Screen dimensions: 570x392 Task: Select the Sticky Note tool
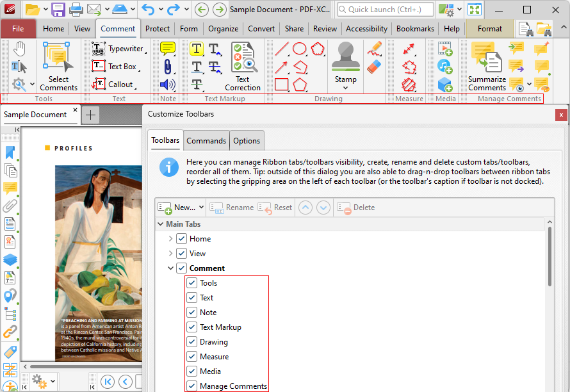point(168,49)
